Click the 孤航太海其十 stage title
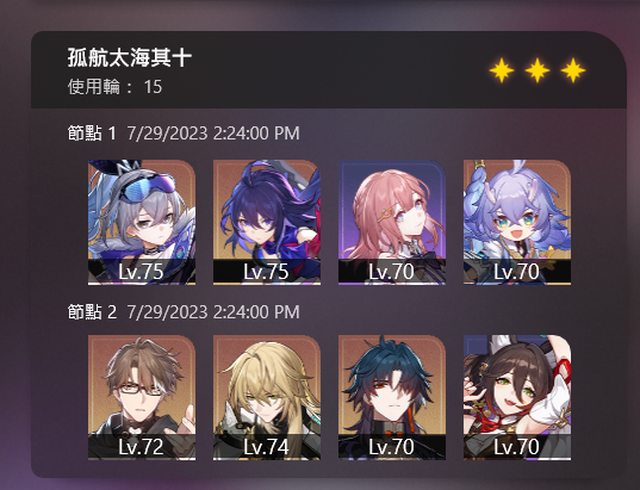 [x=129, y=58]
